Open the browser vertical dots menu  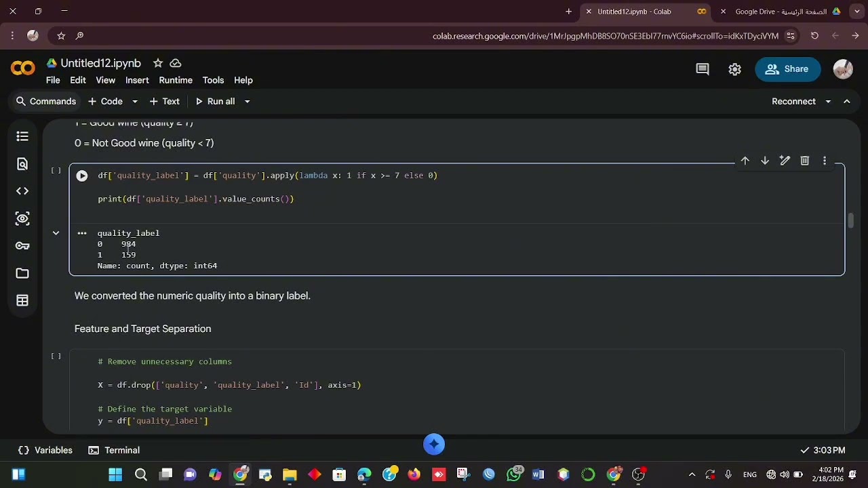pos(13,36)
